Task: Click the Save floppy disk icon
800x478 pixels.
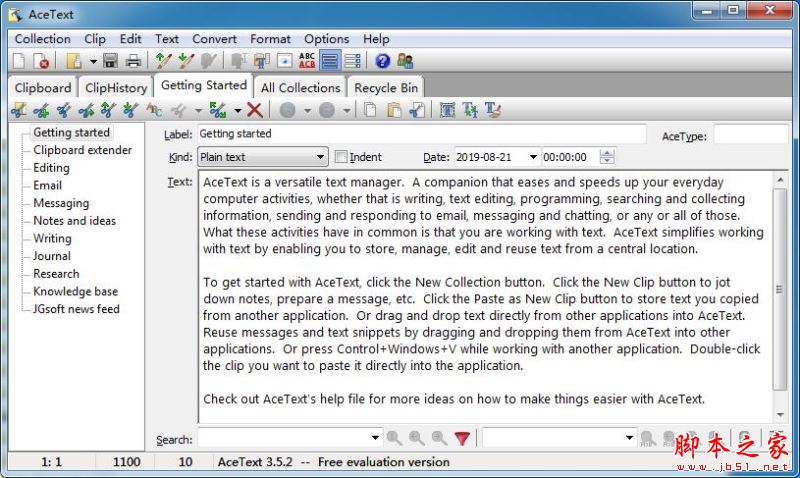Action: click(111, 61)
